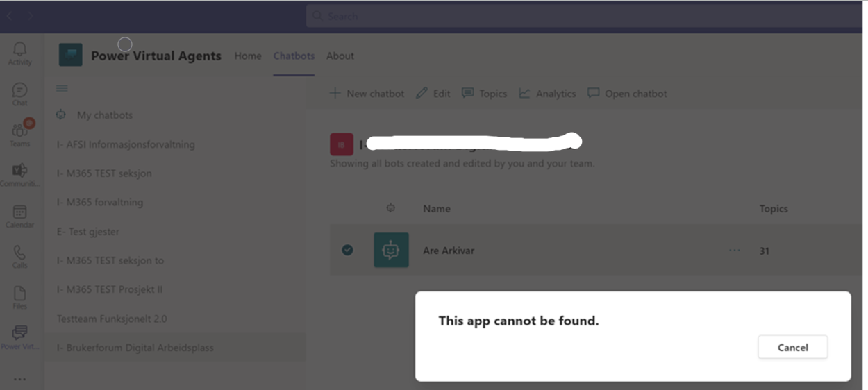Screen dimensions: 868x390
Task: Open the more options ellipsis for Are Arkivar
Action: point(735,251)
